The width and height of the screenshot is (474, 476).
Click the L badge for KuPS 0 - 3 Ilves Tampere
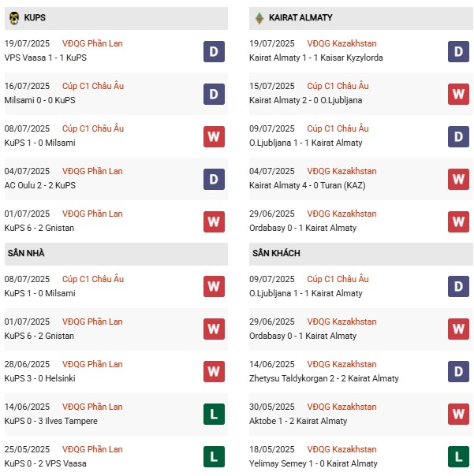(x=214, y=415)
